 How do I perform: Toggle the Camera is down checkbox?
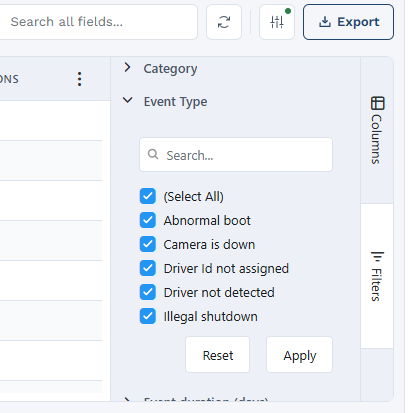click(x=148, y=244)
